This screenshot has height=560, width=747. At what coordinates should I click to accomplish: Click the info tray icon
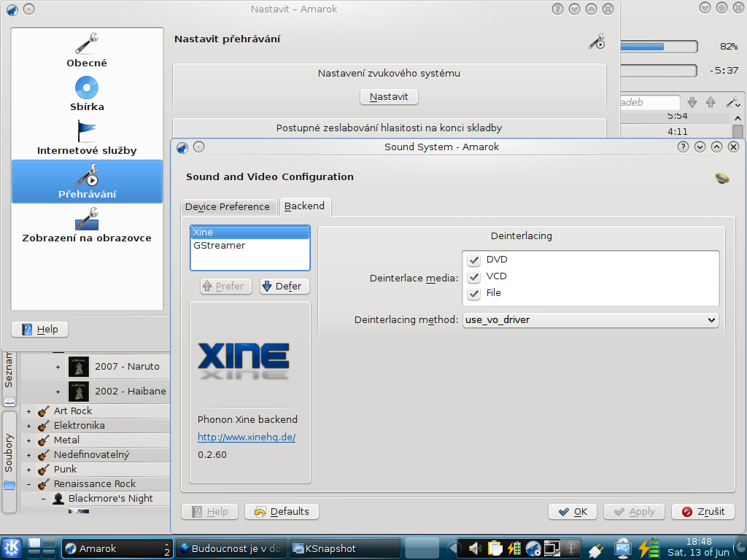tap(570, 548)
